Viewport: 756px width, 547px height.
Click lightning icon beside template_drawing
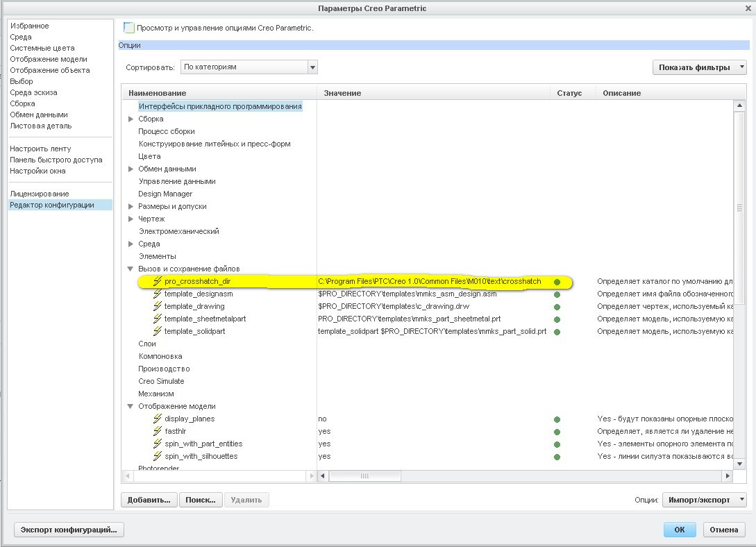pos(157,306)
